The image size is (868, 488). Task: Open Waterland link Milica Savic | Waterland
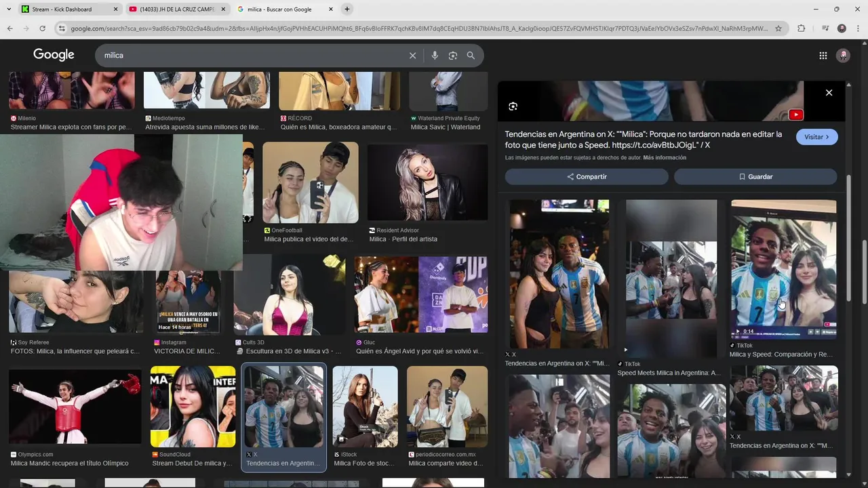pos(446,127)
